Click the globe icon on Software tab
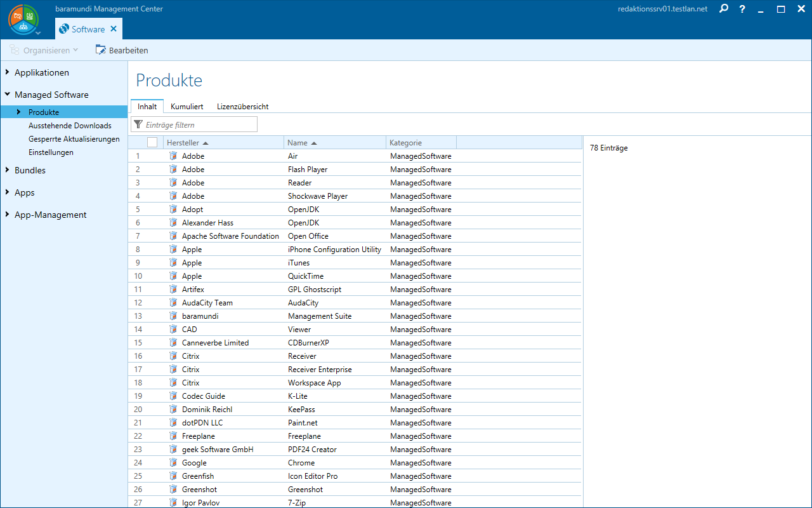Viewport: 812px width, 508px height. pyautogui.click(x=63, y=29)
